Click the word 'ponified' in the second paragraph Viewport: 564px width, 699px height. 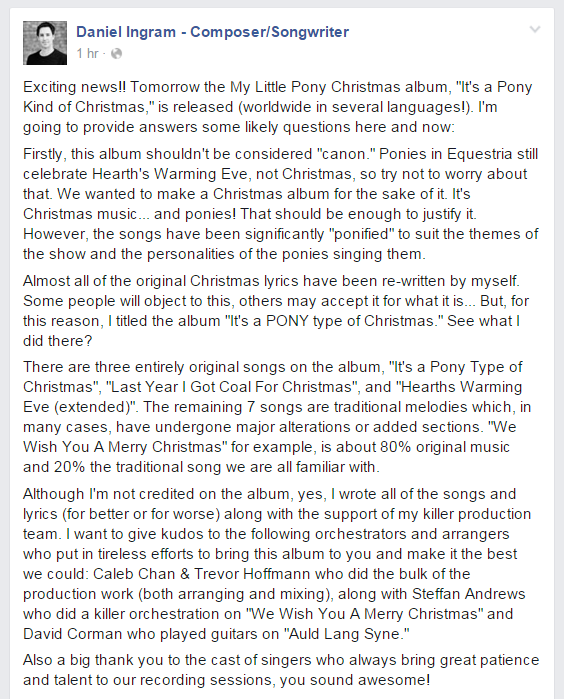(364, 234)
